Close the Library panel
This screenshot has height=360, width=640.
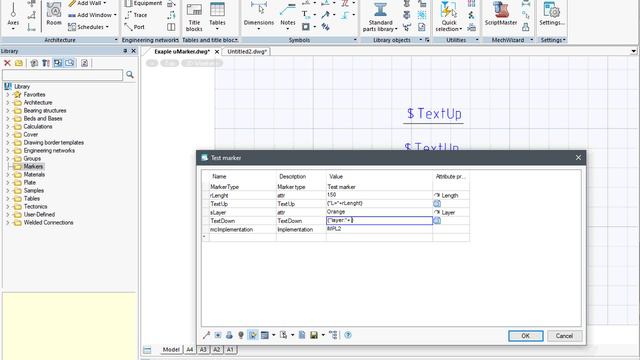133,51
